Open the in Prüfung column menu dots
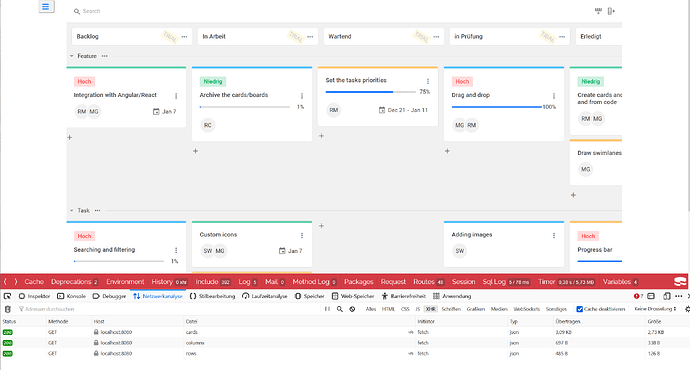Viewport: 690px width, 370px height. 562,37
